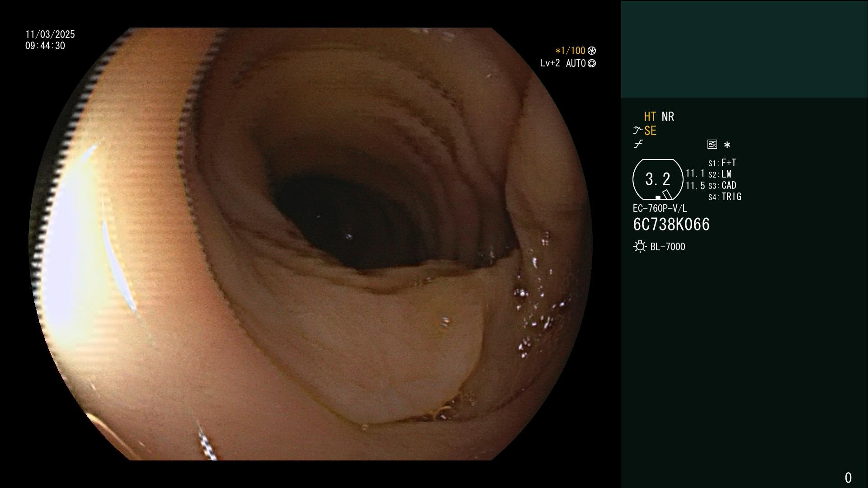
Task: Click the light source lamp icon beside BL-7000
Action: coord(640,247)
